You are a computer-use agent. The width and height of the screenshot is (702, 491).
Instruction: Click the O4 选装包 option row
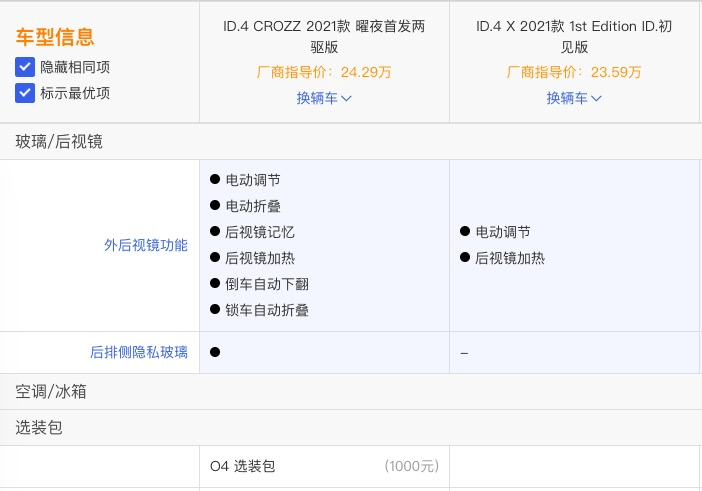tap(324, 466)
